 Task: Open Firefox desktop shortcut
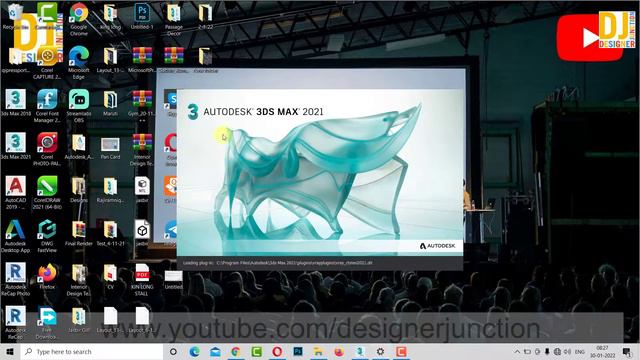47,276
